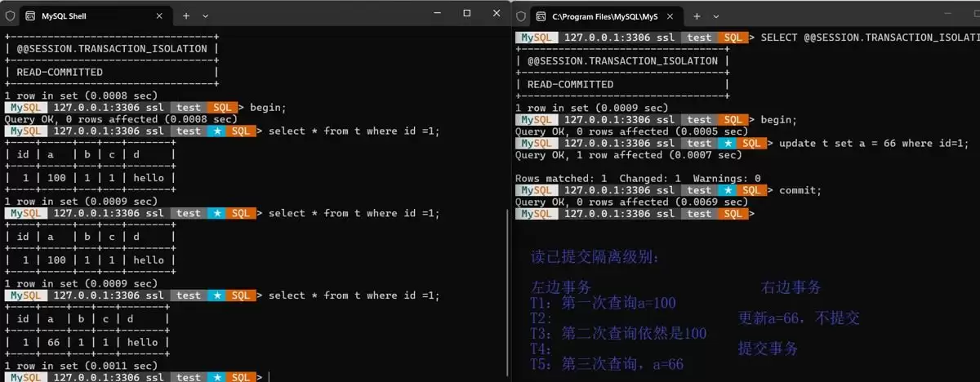The height and width of the screenshot is (382, 980).
Task: Click terminal icon on C:\Program Files\MySQL tab
Action: [x=541, y=16]
